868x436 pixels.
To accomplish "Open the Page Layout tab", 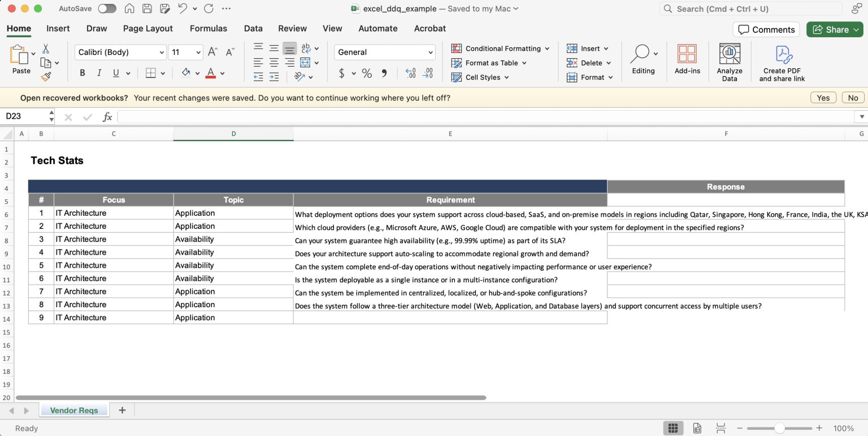I will pos(148,28).
